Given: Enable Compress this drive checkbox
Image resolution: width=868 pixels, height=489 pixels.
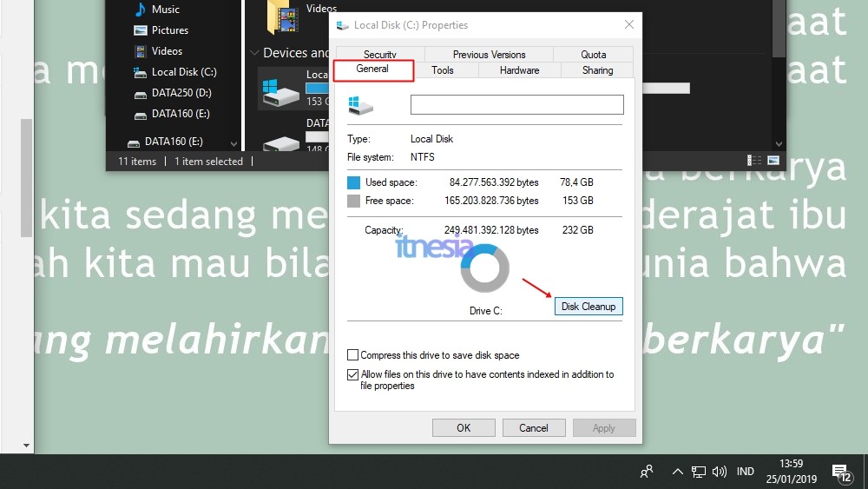Looking at the screenshot, I should point(352,355).
